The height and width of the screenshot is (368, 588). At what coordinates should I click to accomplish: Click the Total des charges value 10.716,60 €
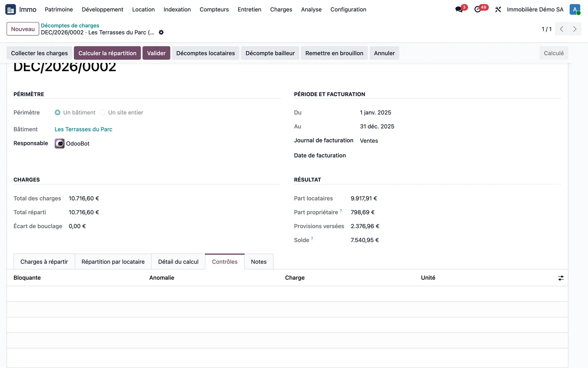[x=84, y=198]
